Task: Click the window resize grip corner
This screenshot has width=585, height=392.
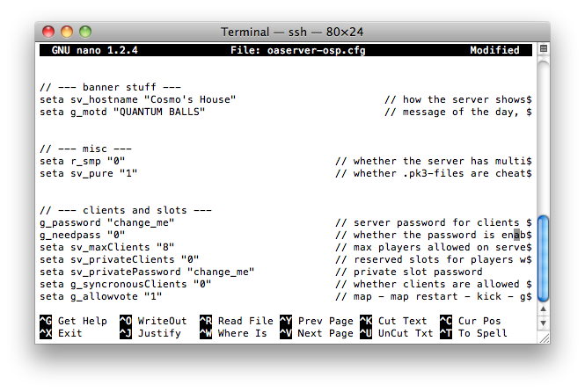Action: coord(545,338)
